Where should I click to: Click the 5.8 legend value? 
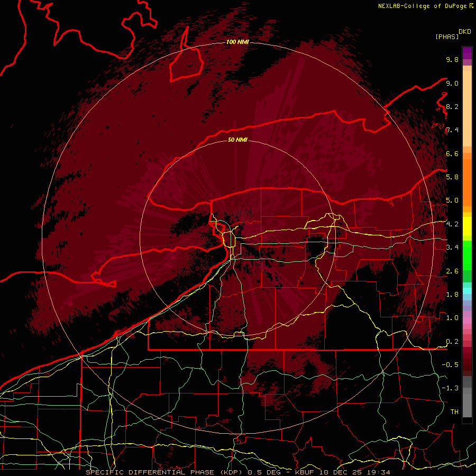click(452, 177)
